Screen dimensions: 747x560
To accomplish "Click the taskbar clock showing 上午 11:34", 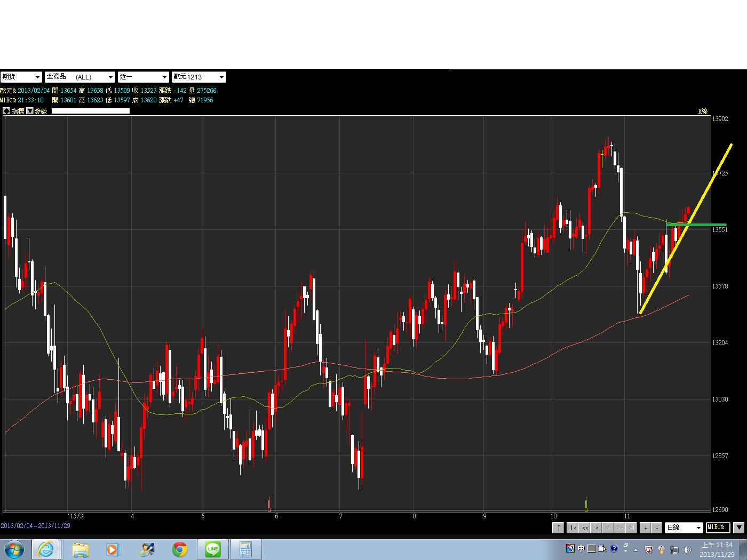I will point(717,549).
